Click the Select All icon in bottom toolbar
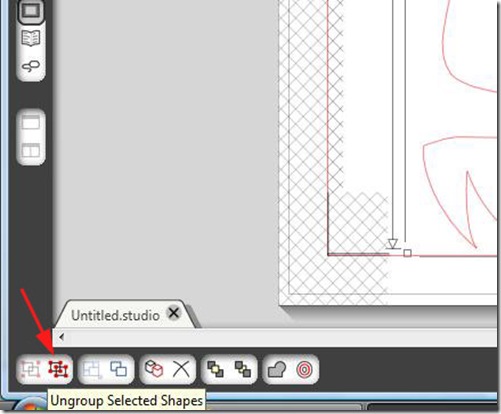Image resolution: width=501 pixels, height=414 pixels. click(x=92, y=369)
